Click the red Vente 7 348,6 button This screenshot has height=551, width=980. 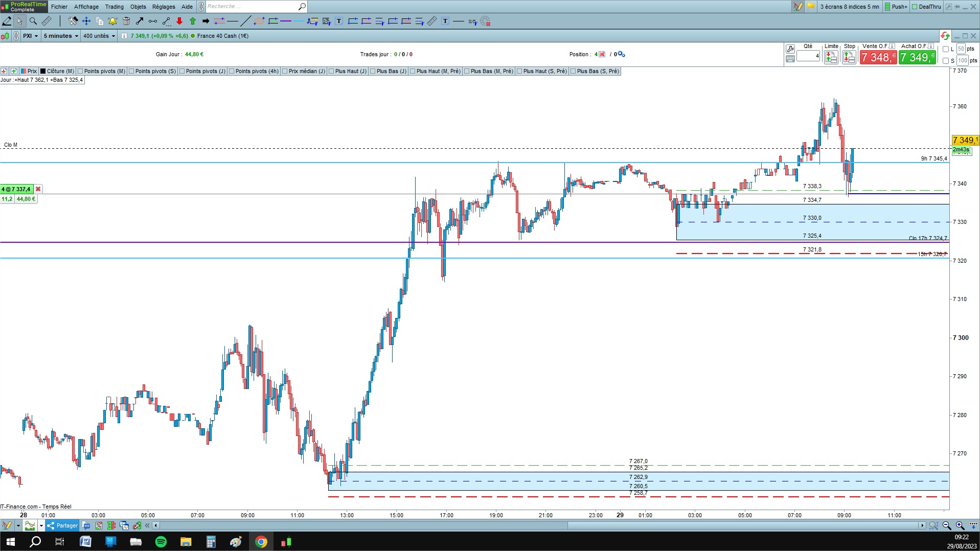pyautogui.click(x=878, y=57)
